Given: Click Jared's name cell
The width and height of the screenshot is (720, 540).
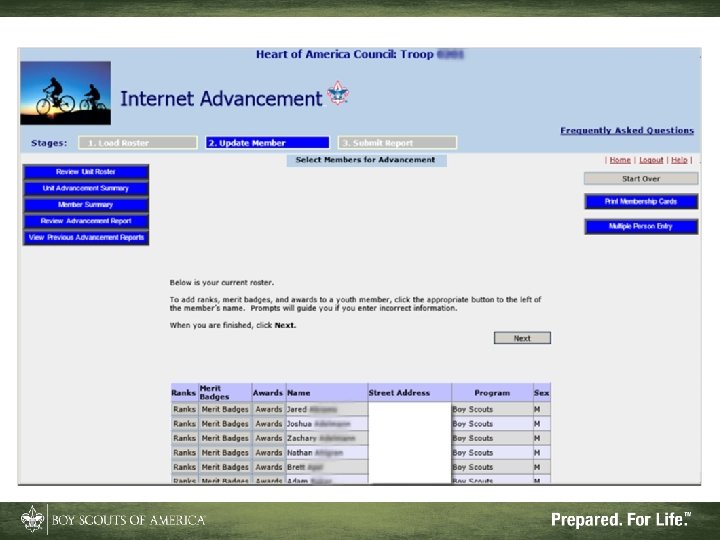Looking at the screenshot, I should (327, 409).
